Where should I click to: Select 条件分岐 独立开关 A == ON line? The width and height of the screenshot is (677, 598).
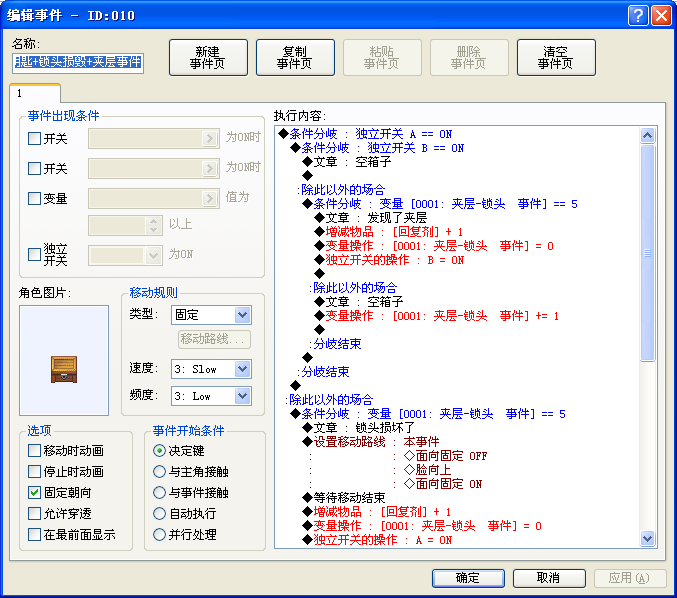pos(365,134)
